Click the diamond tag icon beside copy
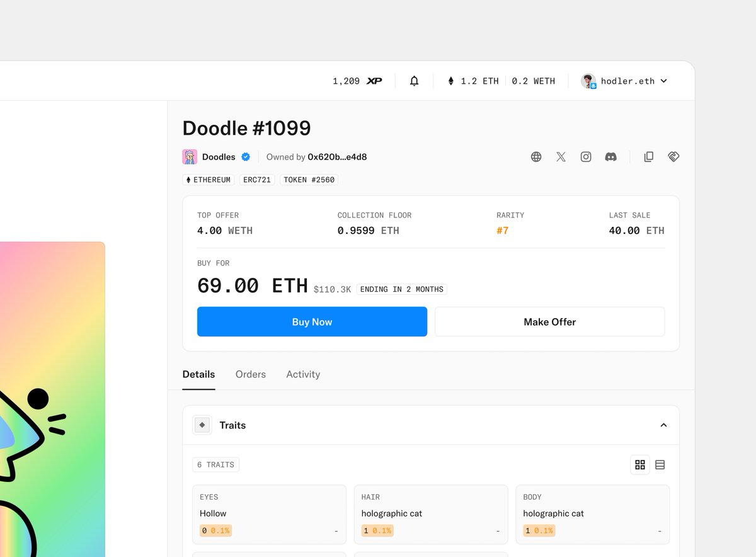This screenshot has width=756, height=557. click(x=673, y=157)
